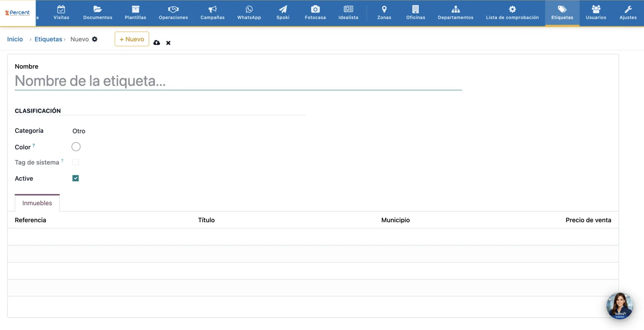Select the Inmuebles tab
The width and height of the screenshot is (644, 330).
pyautogui.click(x=37, y=203)
